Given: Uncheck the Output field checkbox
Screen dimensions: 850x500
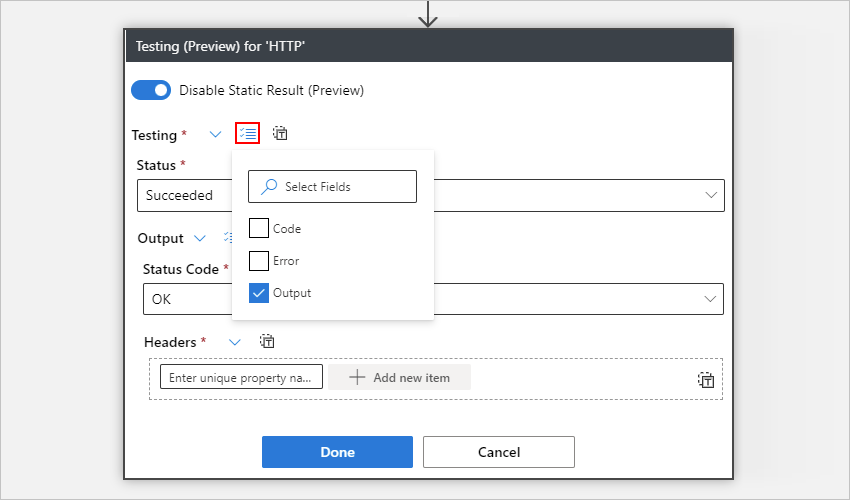Looking at the screenshot, I should point(259,293).
